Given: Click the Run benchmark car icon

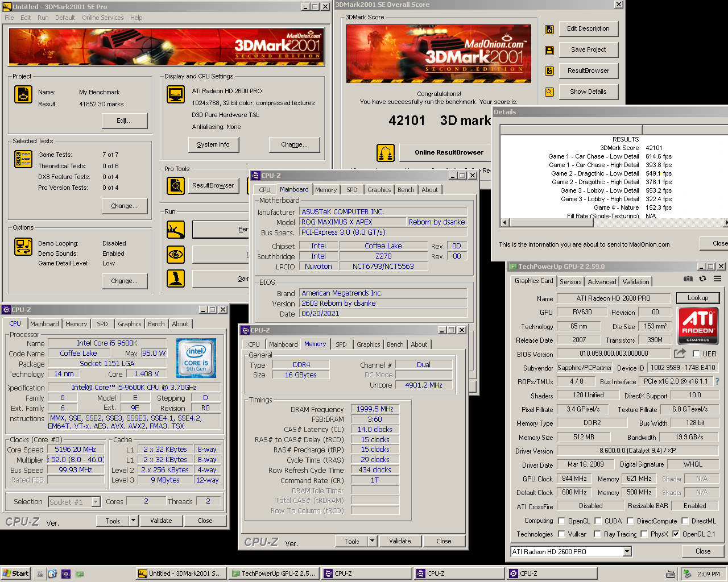Looking at the screenshot, I should click(x=176, y=230).
